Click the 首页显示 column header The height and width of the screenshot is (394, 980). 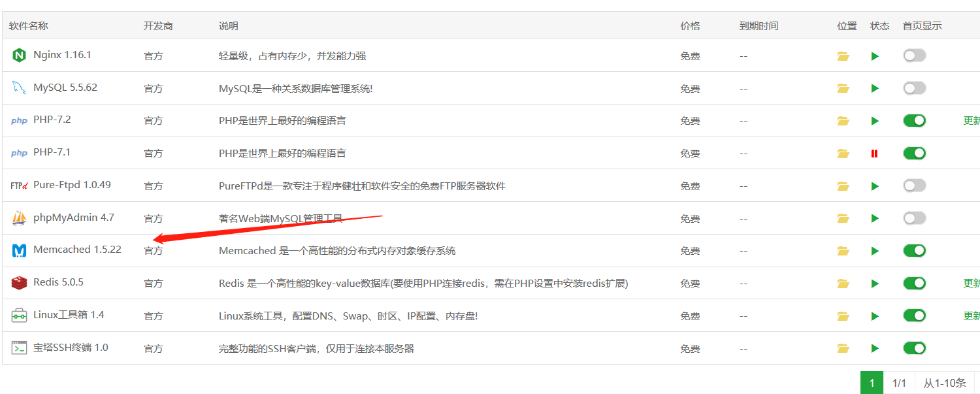[922, 26]
